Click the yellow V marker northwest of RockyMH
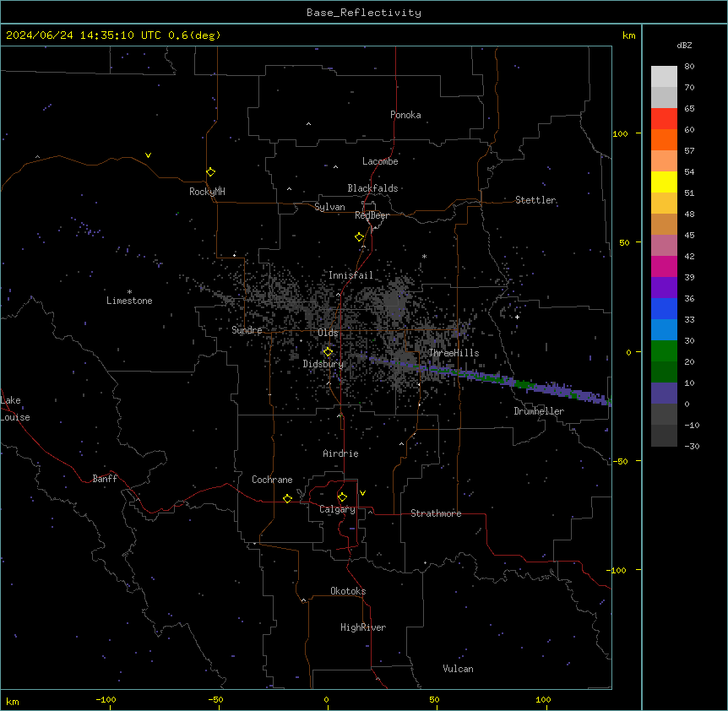728x711 pixels. [x=148, y=155]
